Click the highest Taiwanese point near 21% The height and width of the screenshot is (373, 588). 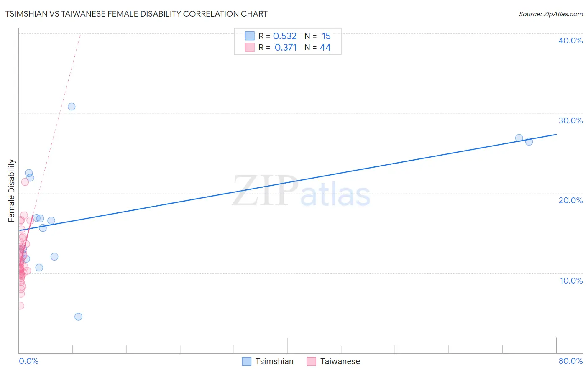[x=25, y=181]
